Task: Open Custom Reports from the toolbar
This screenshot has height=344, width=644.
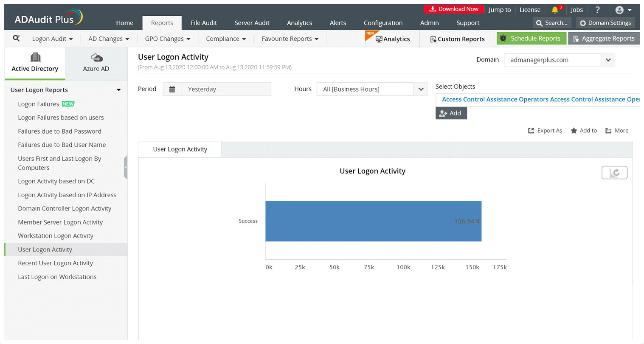Action: [457, 39]
